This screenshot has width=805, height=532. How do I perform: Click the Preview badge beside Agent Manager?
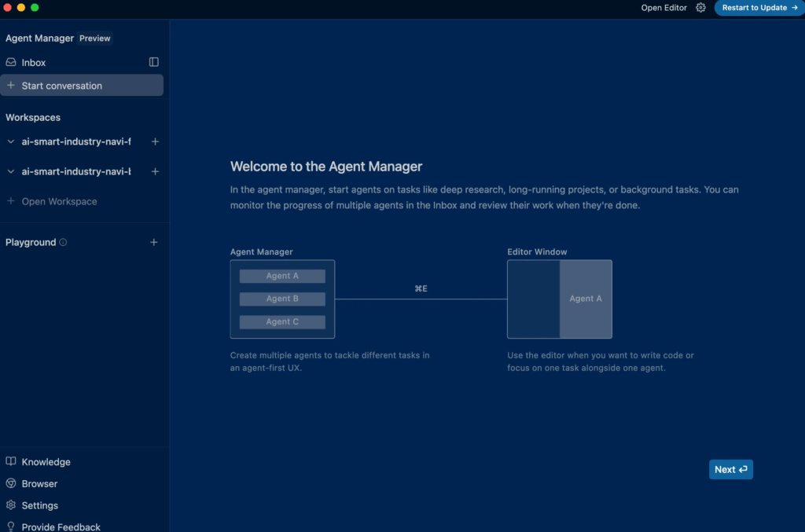pyautogui.click(x=95, y=39)
